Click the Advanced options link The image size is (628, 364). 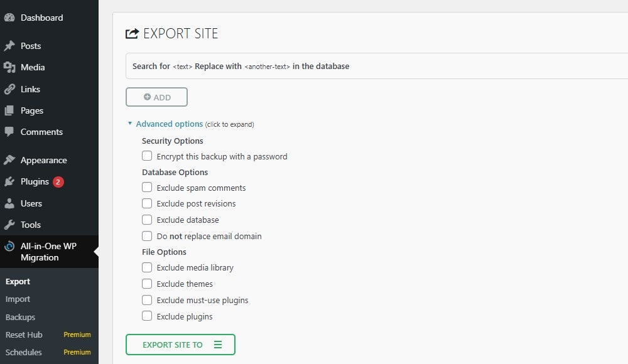pos(170,124)
